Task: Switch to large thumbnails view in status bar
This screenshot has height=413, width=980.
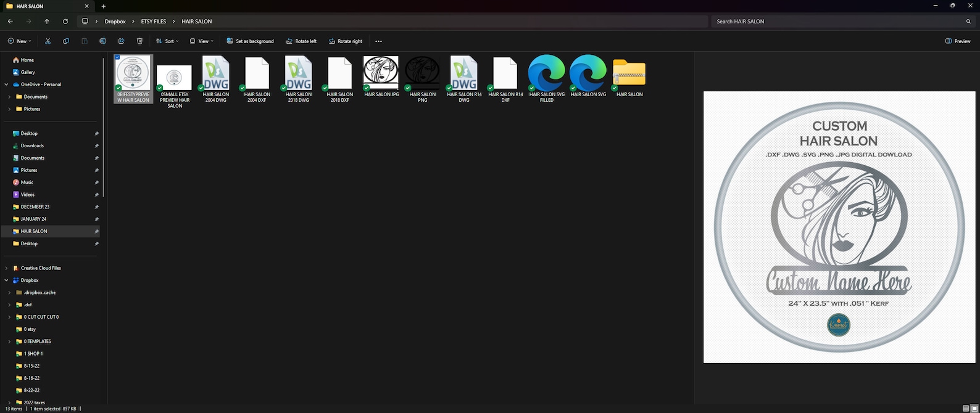Action: coord(974,409)
